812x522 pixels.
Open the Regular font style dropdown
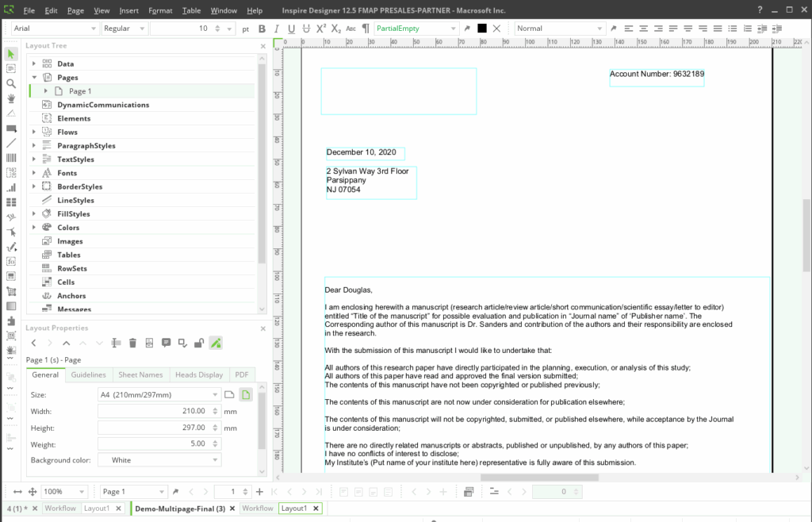click(x=124, y=29)
